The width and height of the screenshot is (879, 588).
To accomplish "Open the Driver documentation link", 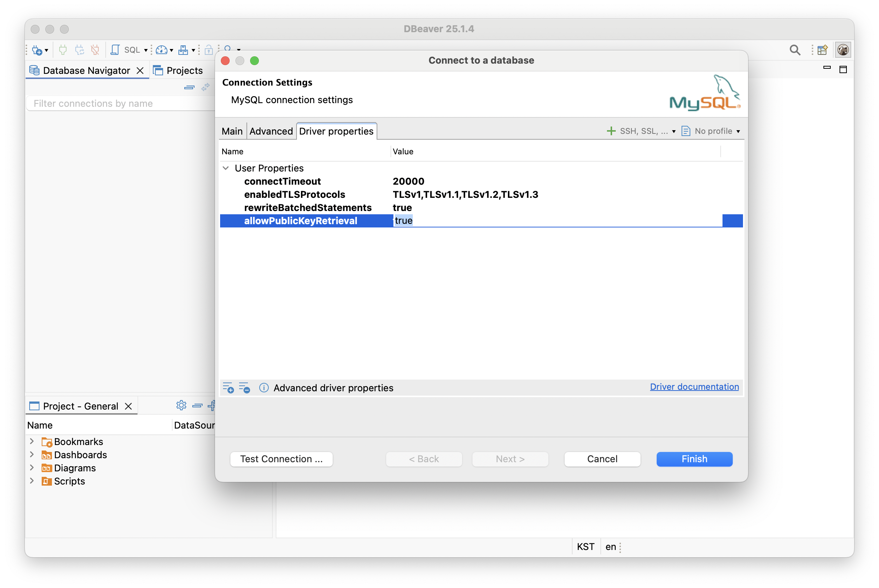I will tap(694, 387).
